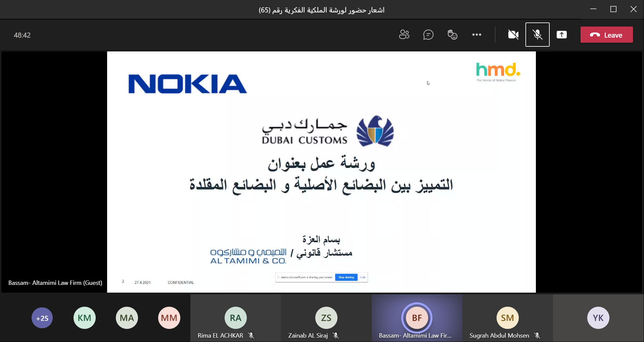Leave the meeting
The image size is (644, 342).
(607, 35)
